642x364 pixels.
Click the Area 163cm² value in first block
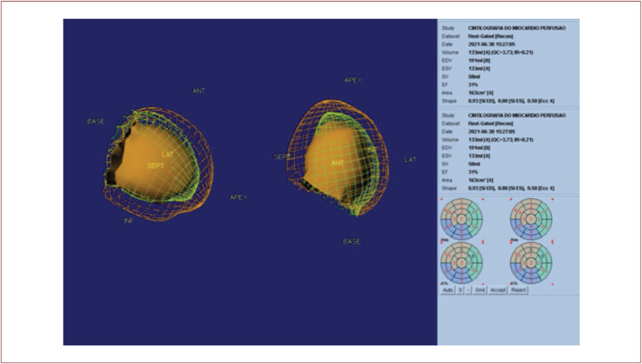tap(481, 93)
